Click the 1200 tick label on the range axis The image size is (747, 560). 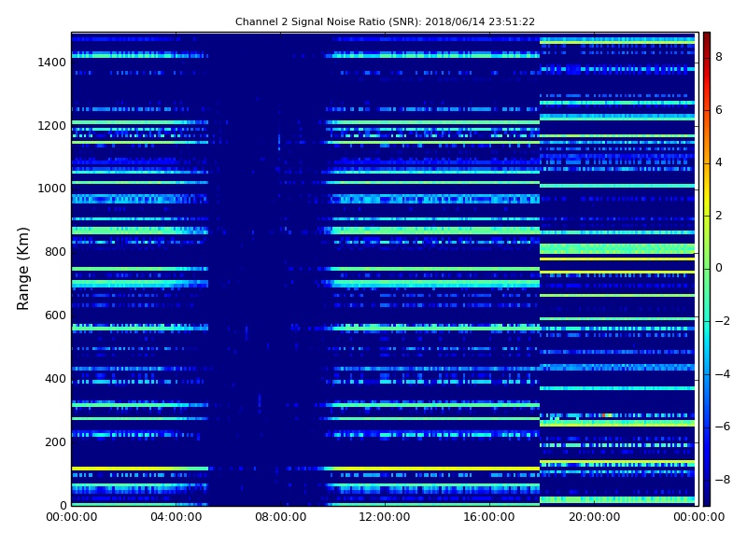[x=52, y=126]
